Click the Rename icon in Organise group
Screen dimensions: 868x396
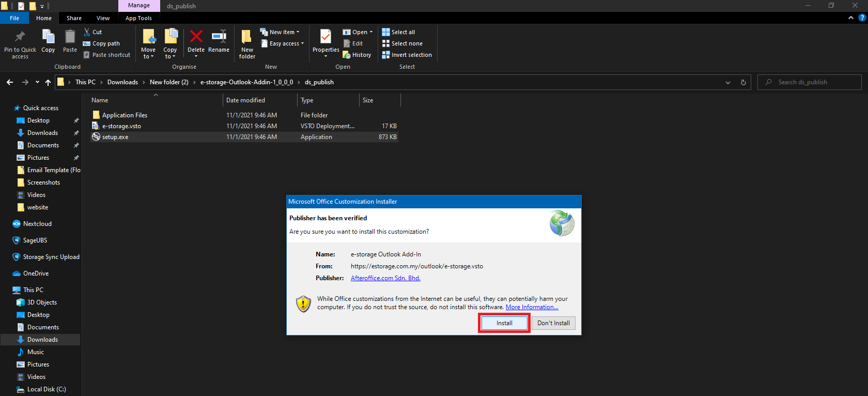(219, 38)
